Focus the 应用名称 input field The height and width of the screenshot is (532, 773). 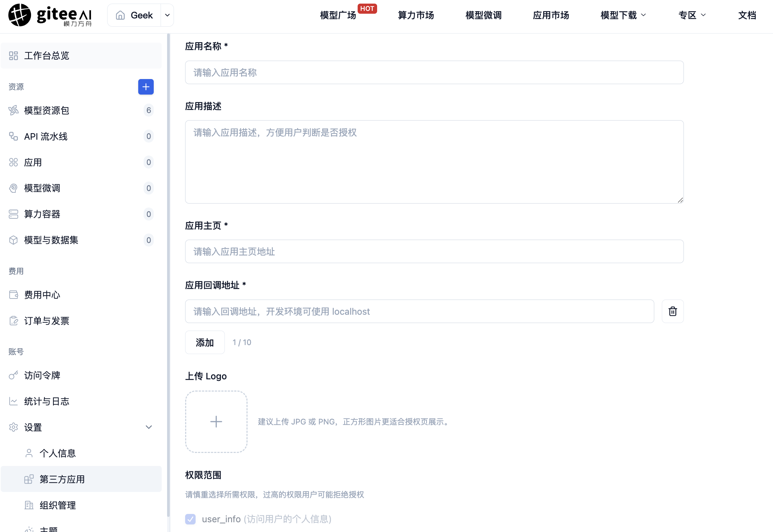click(434, 73)
